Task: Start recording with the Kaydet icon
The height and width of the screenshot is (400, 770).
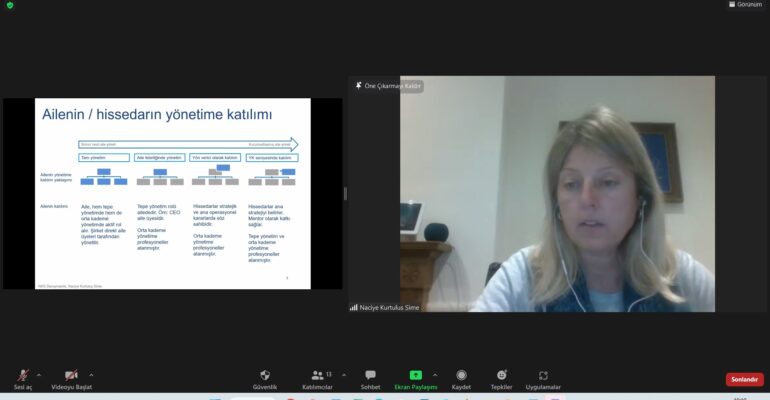Action: (x=461, y=375)
